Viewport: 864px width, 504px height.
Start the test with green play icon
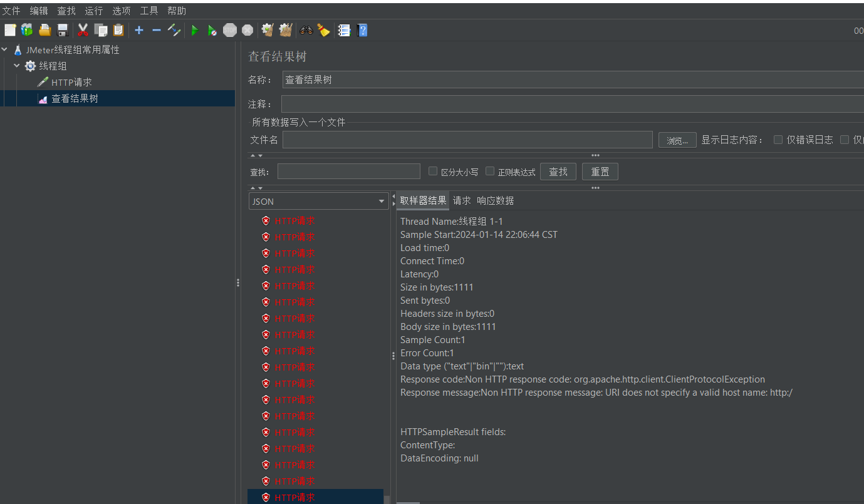(x=195, y=30)
